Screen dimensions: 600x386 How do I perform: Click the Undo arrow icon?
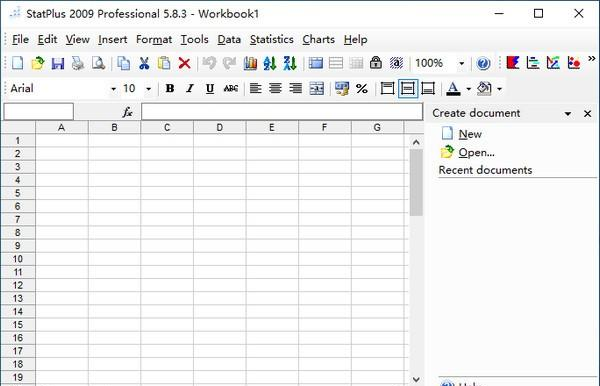click(x=209, y=63)
